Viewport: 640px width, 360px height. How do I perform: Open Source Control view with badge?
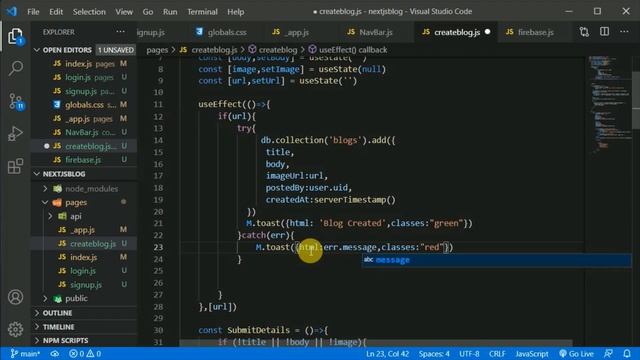click(16, 101)
